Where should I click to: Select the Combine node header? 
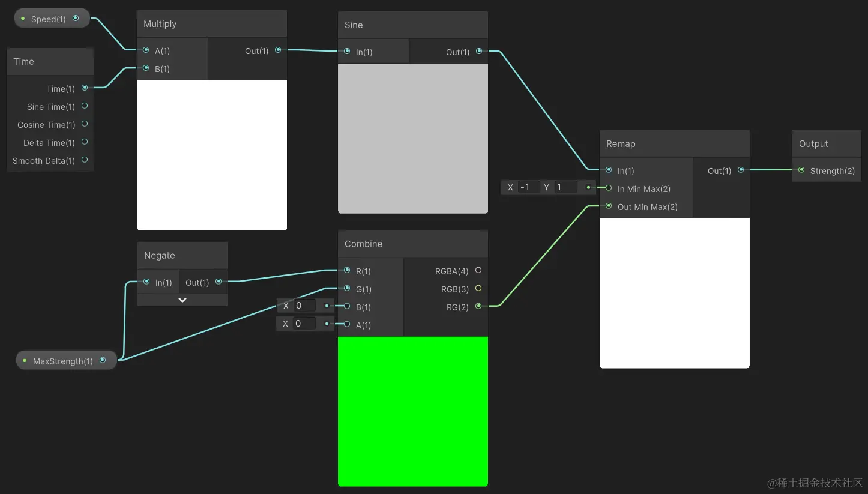coord(413,244)
